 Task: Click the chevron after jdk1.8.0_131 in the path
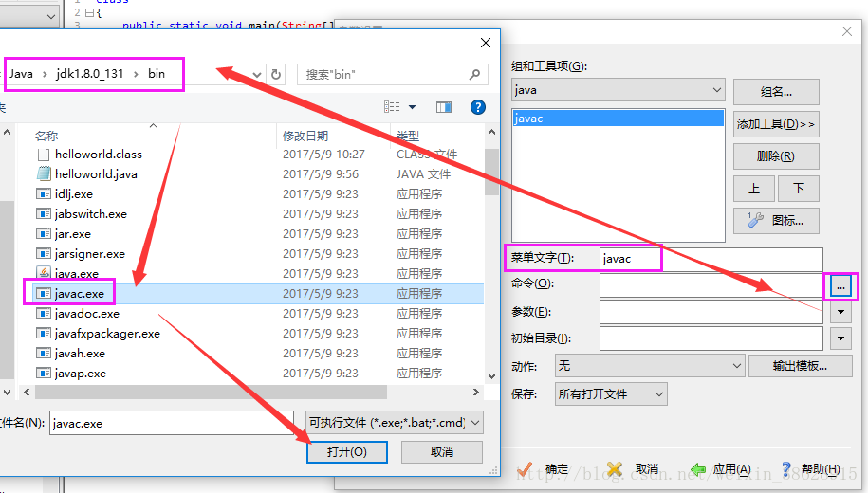click(x=136, y=74)
